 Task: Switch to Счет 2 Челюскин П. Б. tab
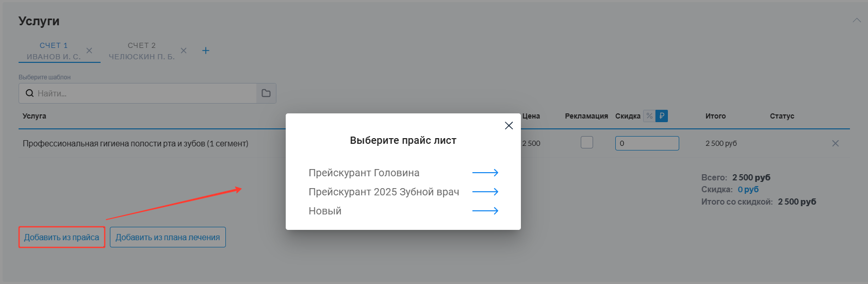pos(142,51)
